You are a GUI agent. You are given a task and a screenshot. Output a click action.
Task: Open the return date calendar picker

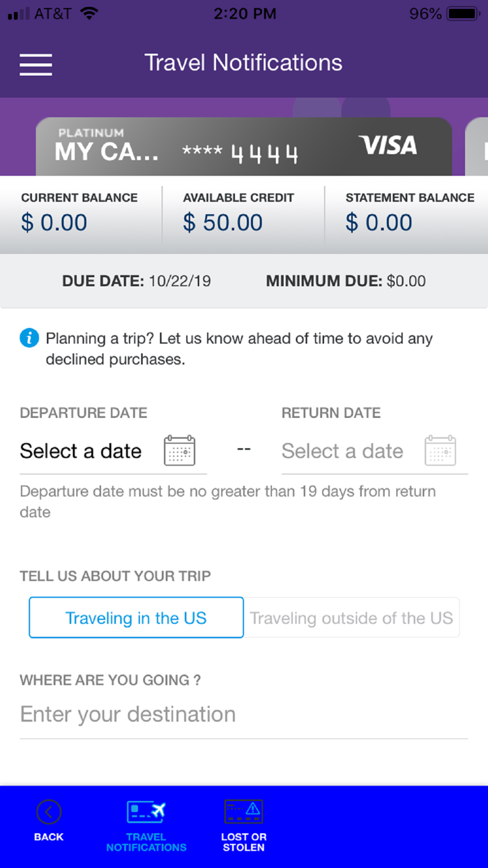point(441,451)
